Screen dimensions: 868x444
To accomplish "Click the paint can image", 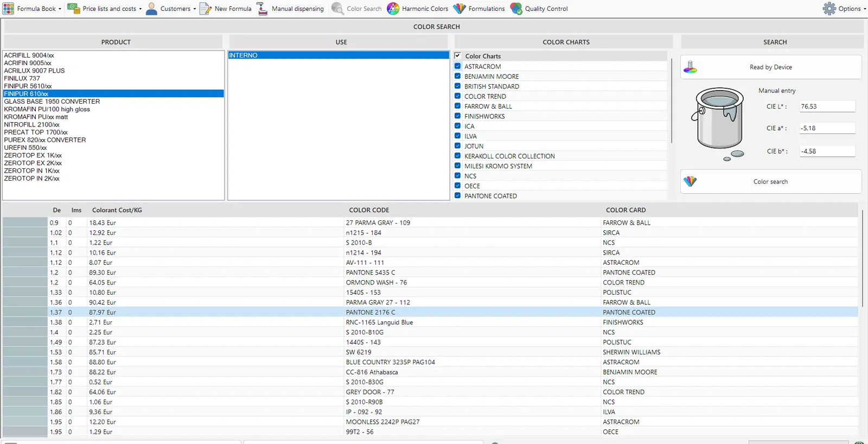I will [719, 125].
